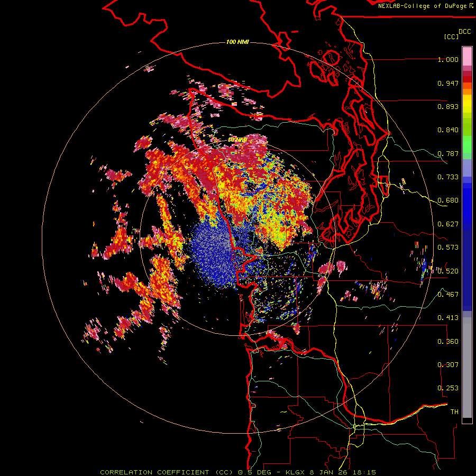
Task: Select the 1.000 scale value
Action: pyautogui.click(x=448, y=59)
